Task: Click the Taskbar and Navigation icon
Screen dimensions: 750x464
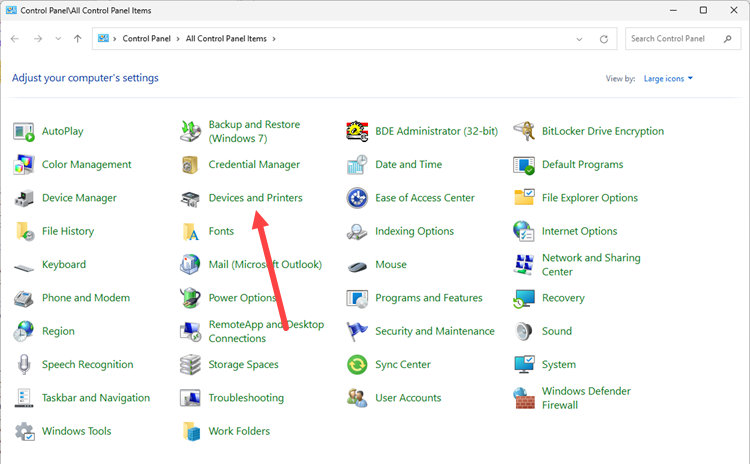Action: [x=23, y=398]
